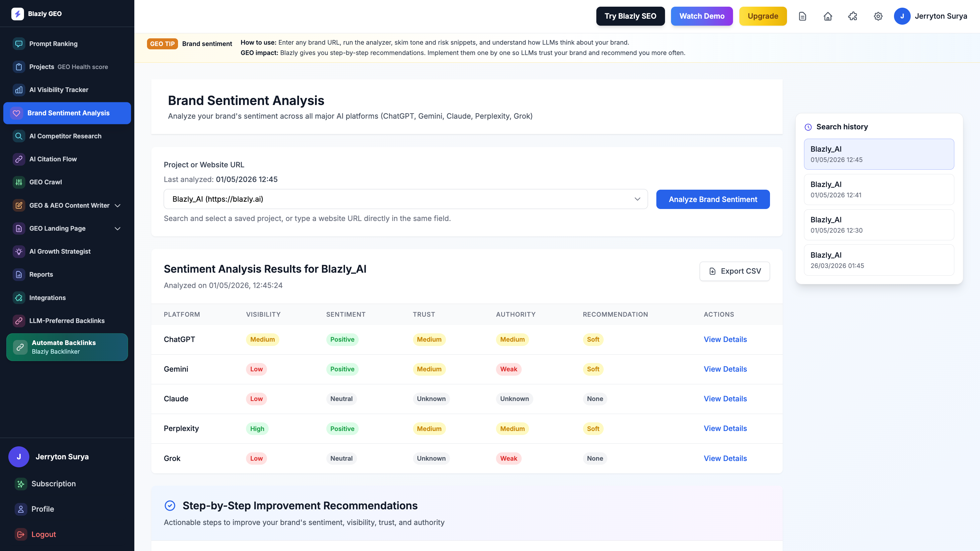
Task: Open puzzle-piece integrations icon in top bar
Action: (853, 16)
